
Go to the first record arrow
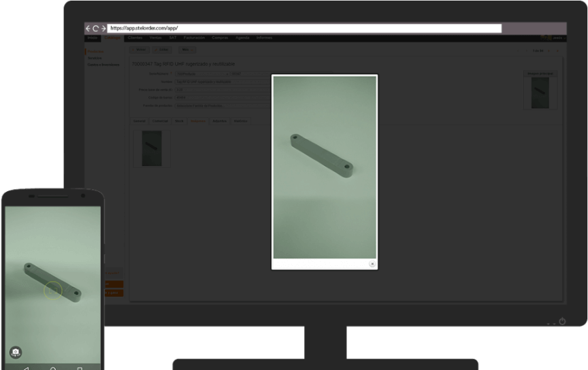[x=518, y=51]
